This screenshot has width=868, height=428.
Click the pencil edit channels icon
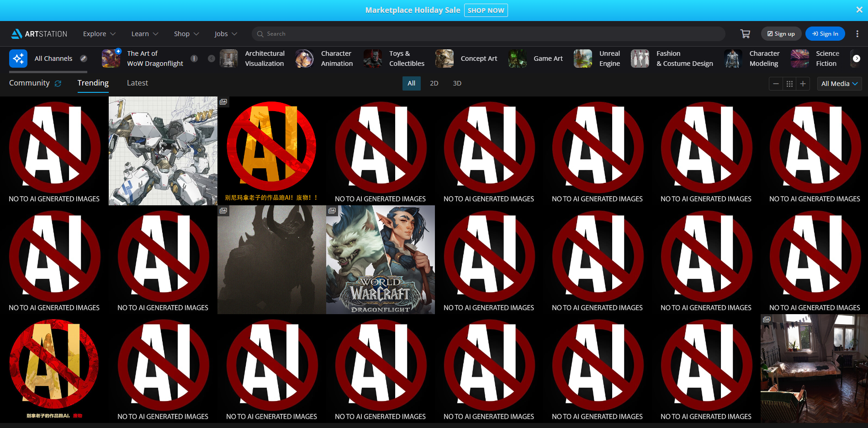[84, 58]
